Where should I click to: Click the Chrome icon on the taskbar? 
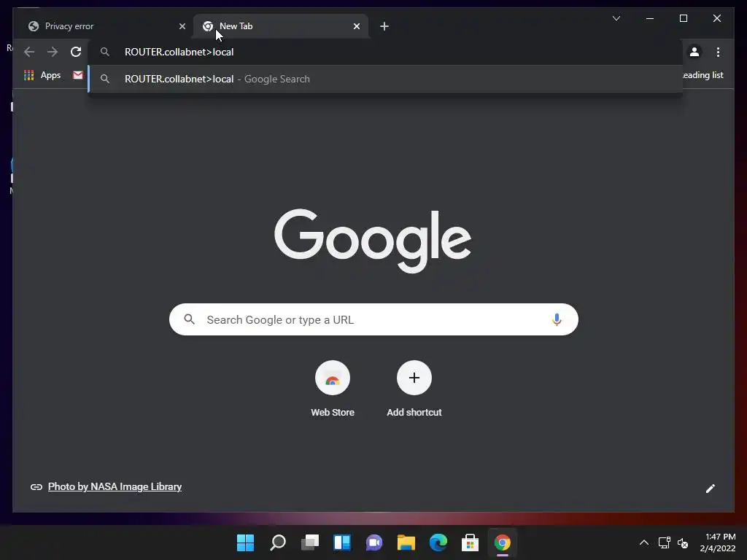[502, 542]
